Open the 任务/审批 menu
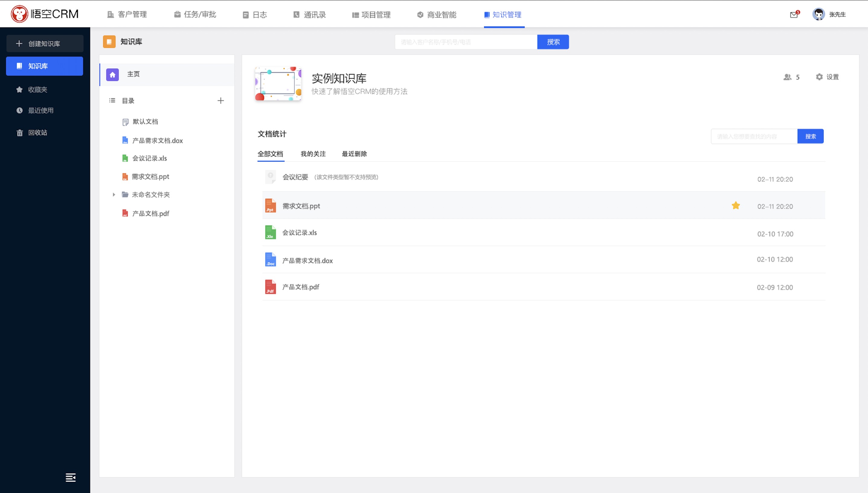 click(195, 14)
